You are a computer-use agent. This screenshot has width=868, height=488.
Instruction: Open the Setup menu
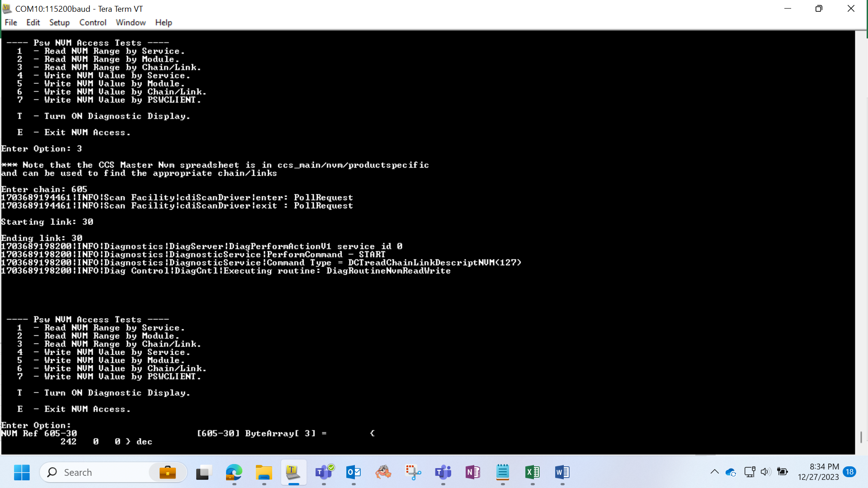[x=59, y=22]
